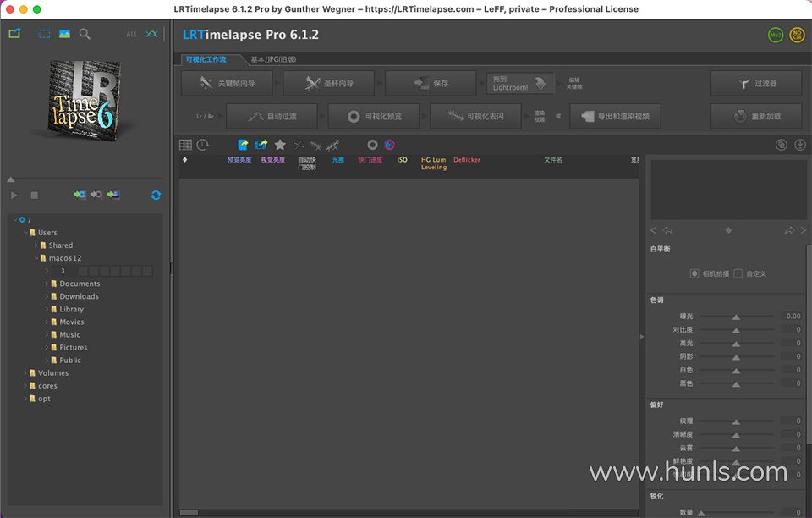Click the magnifying glass search icon
This screenshot has height=518, width=812.
tap(85, 34)
